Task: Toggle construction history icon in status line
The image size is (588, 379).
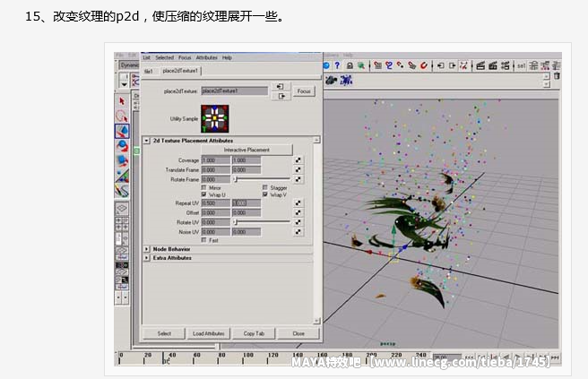Action: tap(463, 65)
